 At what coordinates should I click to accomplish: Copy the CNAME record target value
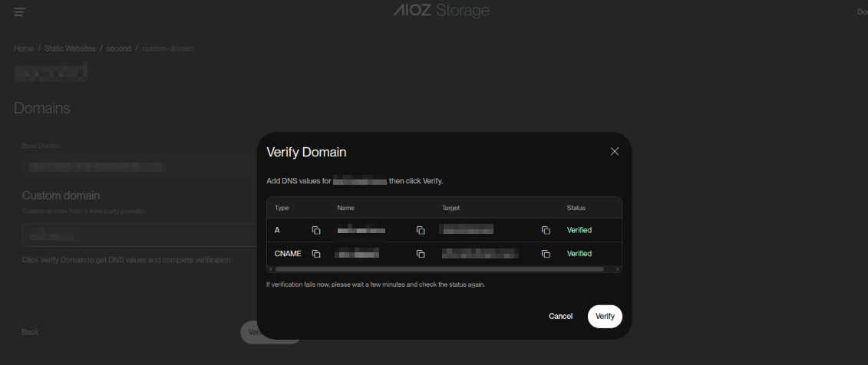tap(546, 254)
